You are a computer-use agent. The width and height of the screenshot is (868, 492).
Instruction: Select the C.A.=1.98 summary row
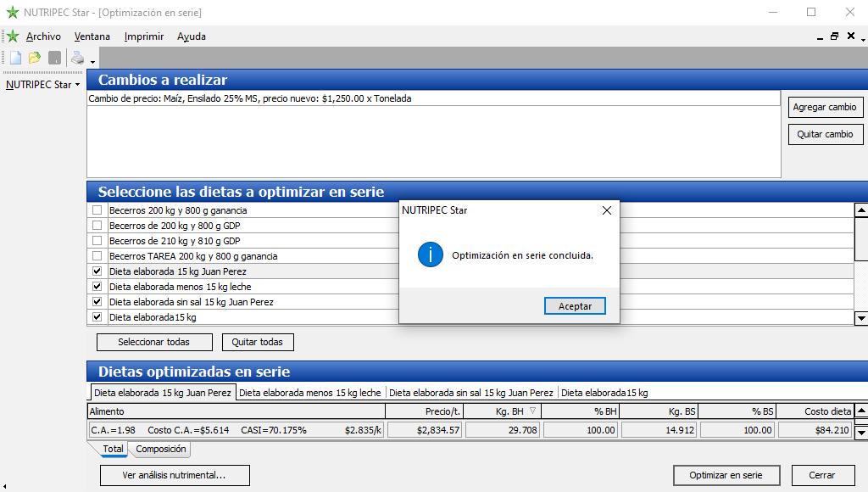[x=236, y=430]
